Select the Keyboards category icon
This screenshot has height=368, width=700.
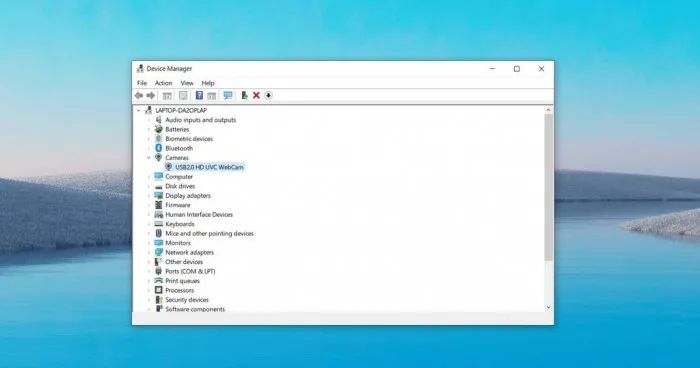[158, 224]
